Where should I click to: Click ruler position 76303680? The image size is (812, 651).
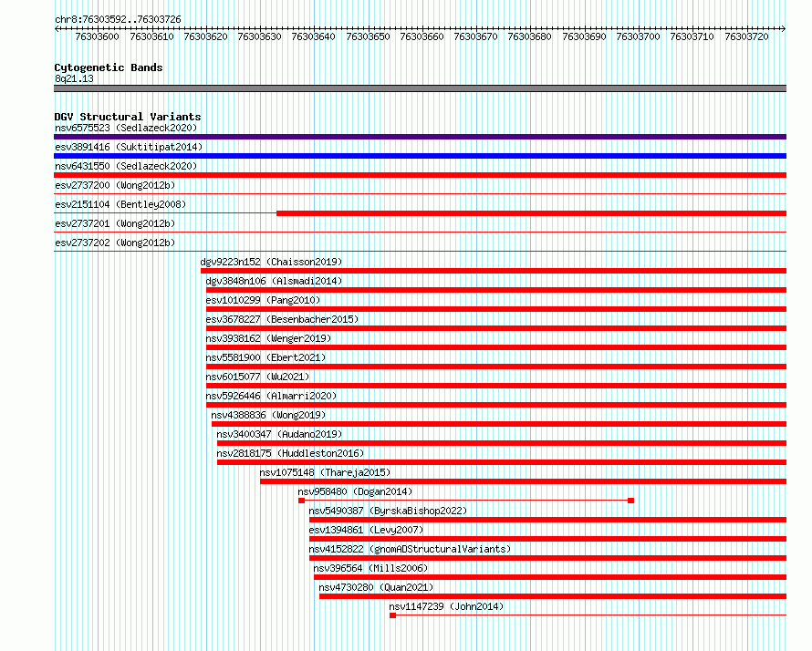pos(530,36)
